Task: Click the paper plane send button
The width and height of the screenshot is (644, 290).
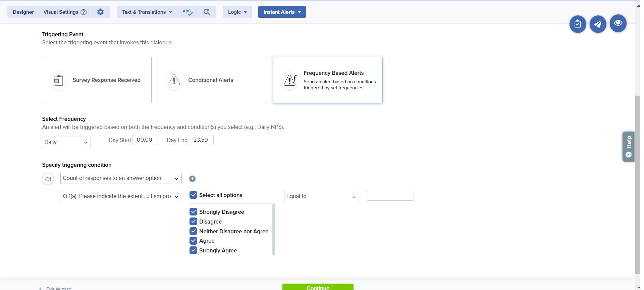Action: pyautogui.click(x=598, y=24)
